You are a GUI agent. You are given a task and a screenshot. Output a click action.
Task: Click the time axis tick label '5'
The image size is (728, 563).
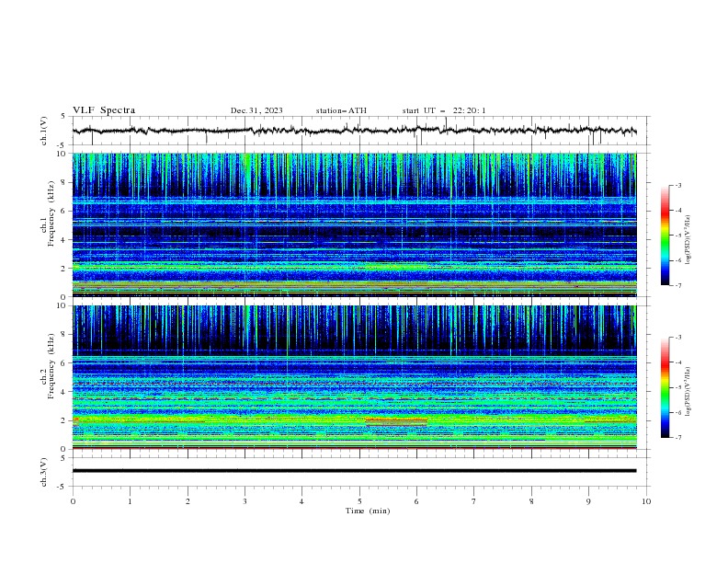[x=359, y=501]
